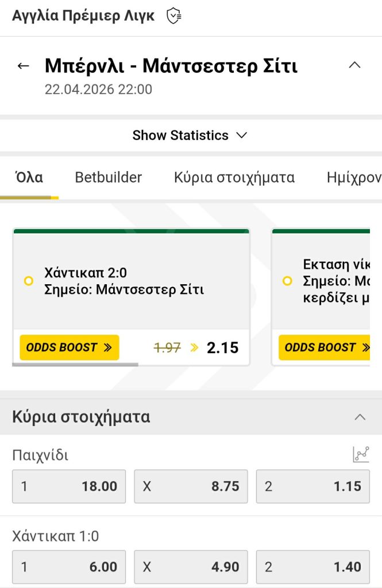Select the boosted 2.15 odds
This screenshot has height=588, width=382.
[x=222, y=347]
